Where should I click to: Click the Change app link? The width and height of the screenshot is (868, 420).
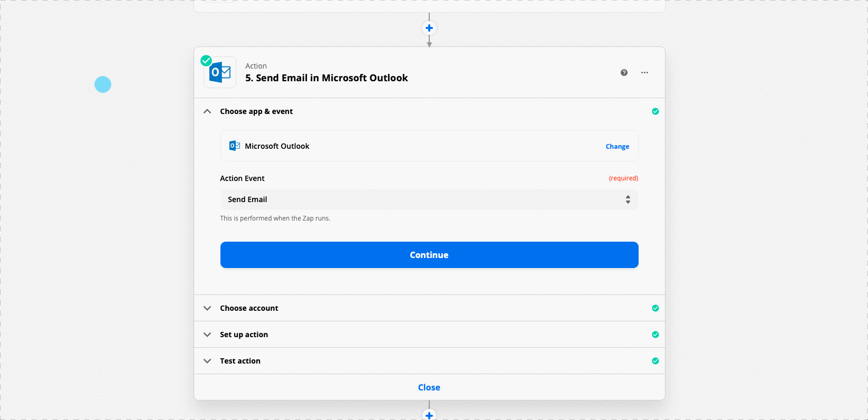point(617,147)
